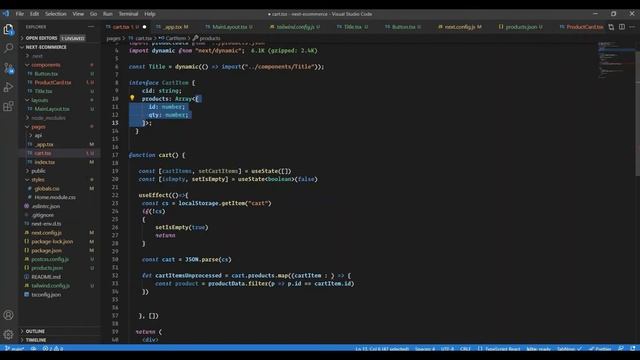Click the synchronize changes icon in the status bar
The image size is (640, 360).
33,349
